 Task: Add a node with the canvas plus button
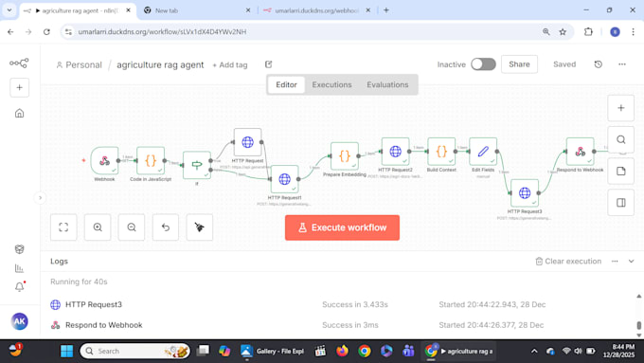[x=621, y=108]
